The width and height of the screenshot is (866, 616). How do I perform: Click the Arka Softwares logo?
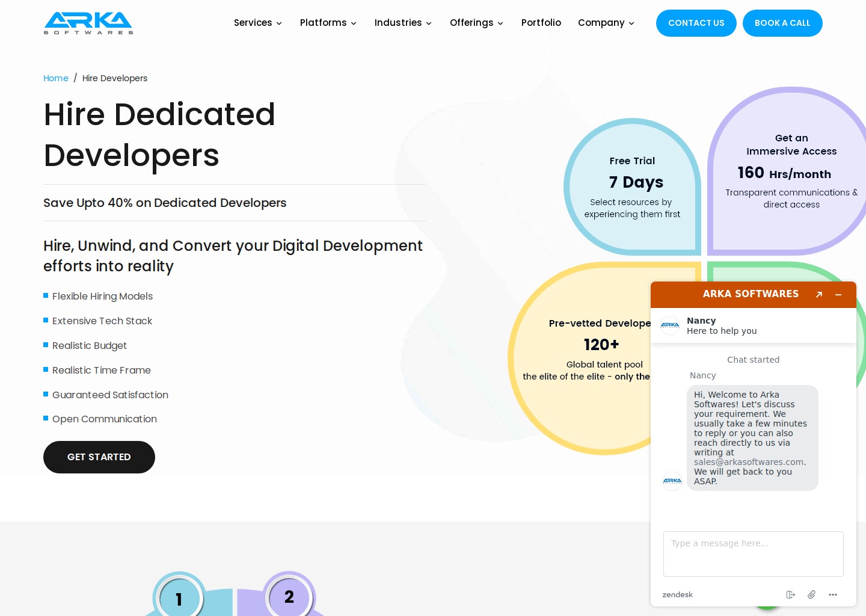point(88,23)
